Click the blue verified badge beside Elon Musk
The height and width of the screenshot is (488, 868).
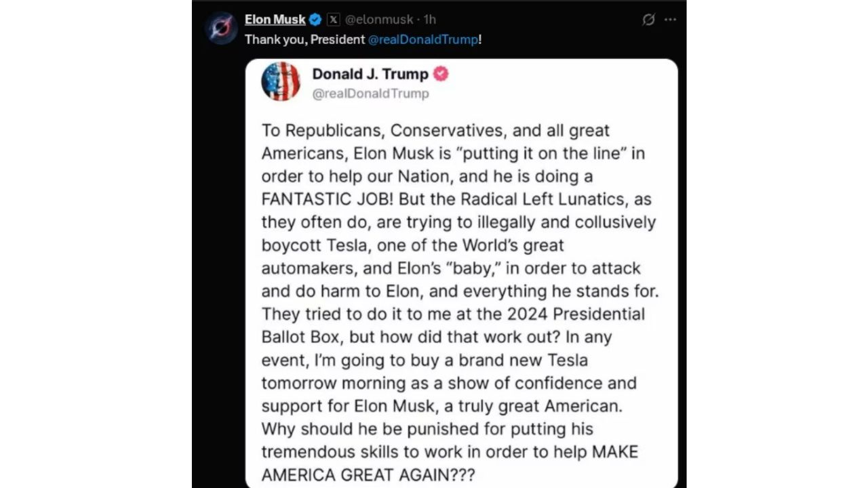click(x=315, y=20)
